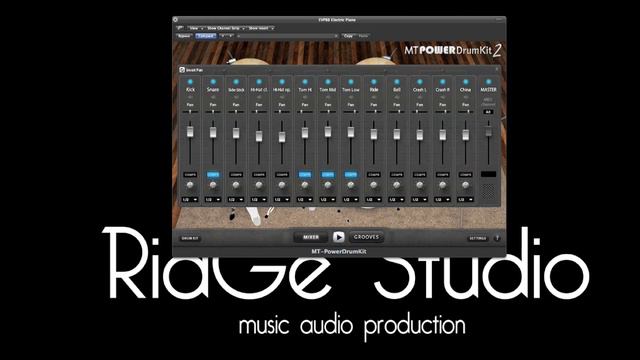
Task: Click the Kick volume fader handle
Action: point(190,131)
